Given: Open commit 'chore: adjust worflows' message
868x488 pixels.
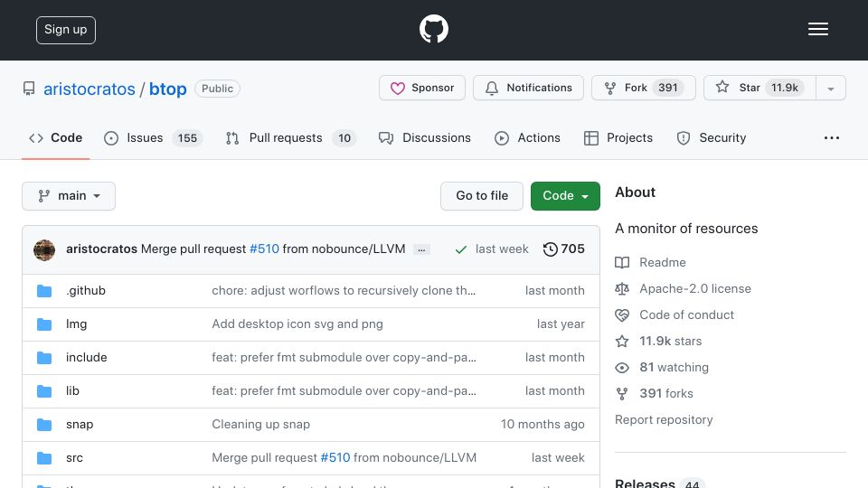Looking at the screenshot, I should pos(344,290).
